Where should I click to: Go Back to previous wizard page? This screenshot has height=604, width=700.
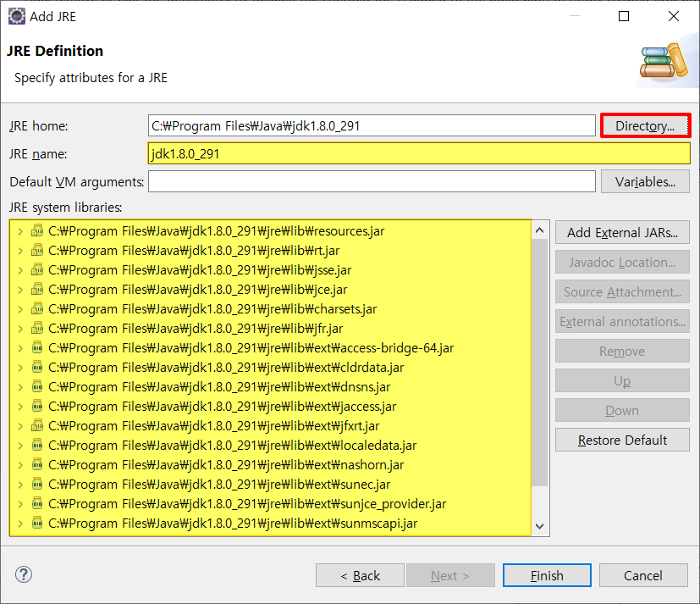(360, 575)
